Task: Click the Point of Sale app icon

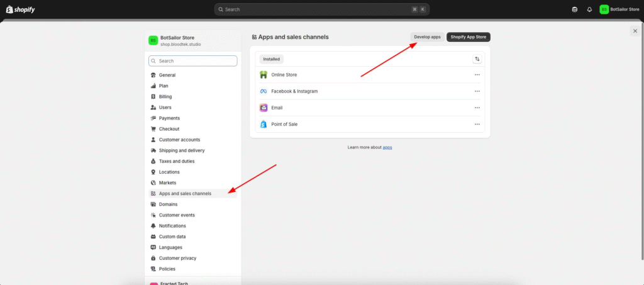Action: [x=264, y=124]
